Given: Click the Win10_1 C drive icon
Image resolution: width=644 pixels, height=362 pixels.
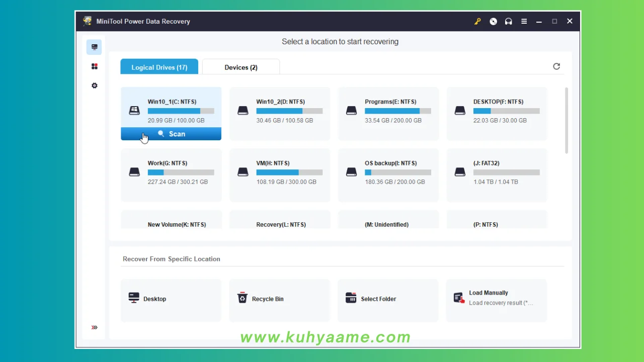Looking at the screenshot, I should click(x=134, y=111).
